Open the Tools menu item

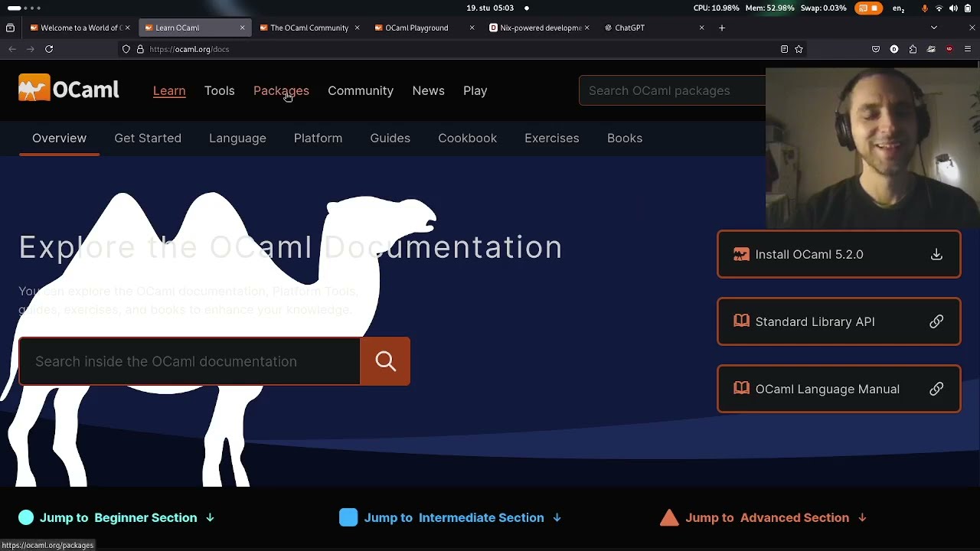click(220, 90)
